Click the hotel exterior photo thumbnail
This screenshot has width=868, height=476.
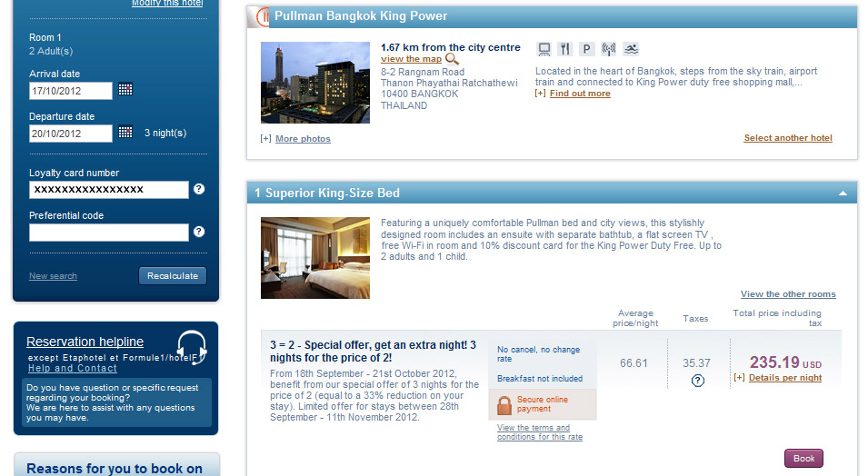315,83
